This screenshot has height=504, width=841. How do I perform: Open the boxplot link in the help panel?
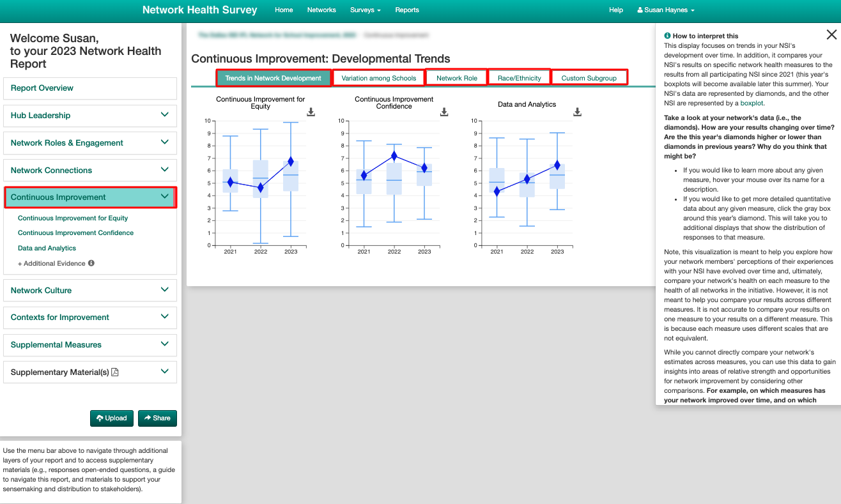[752, 103]
